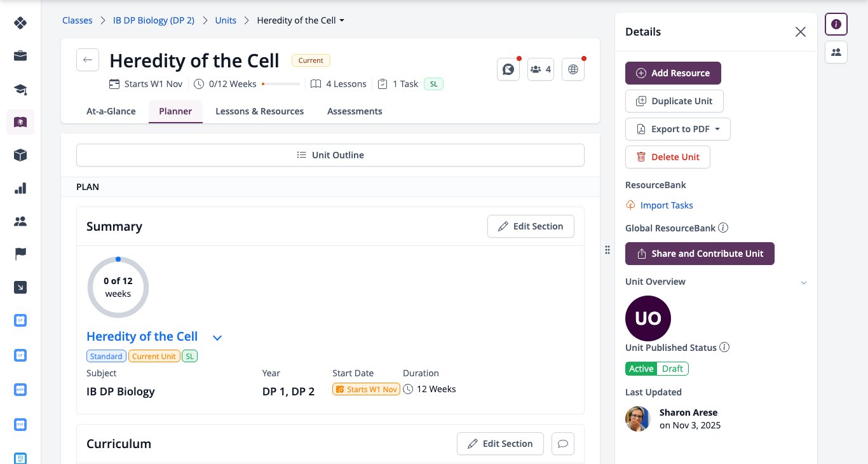Click the weeks progress bar in header
This screenshot has height=464, width=868.
pos(280,84)
